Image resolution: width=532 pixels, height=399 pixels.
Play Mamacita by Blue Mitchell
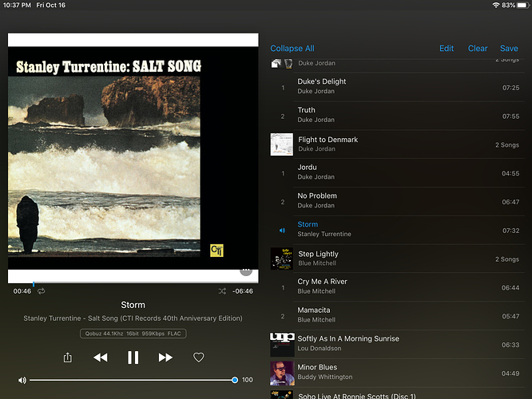397,315
